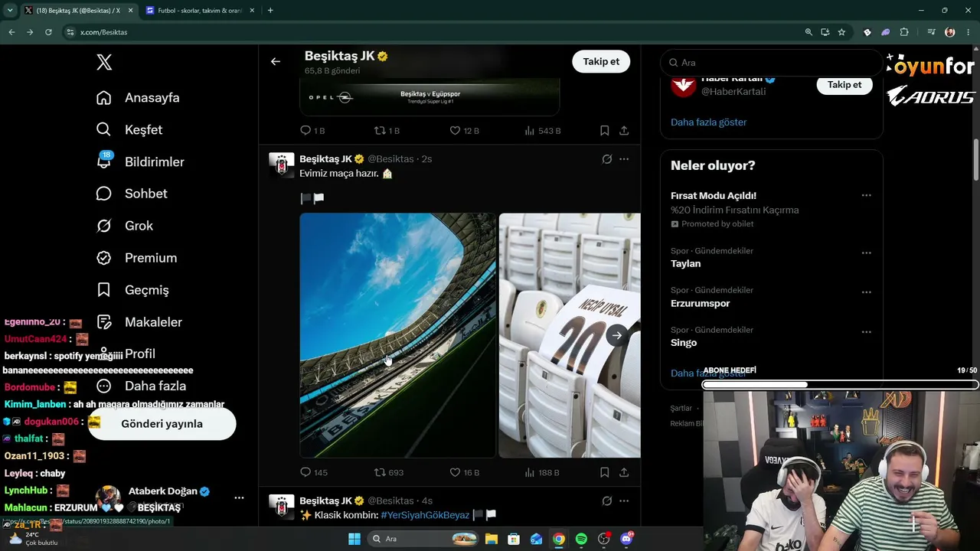This screenshot has width=980, height=551.
Task: View analytics of the 188 B views post
Action: 543,473
